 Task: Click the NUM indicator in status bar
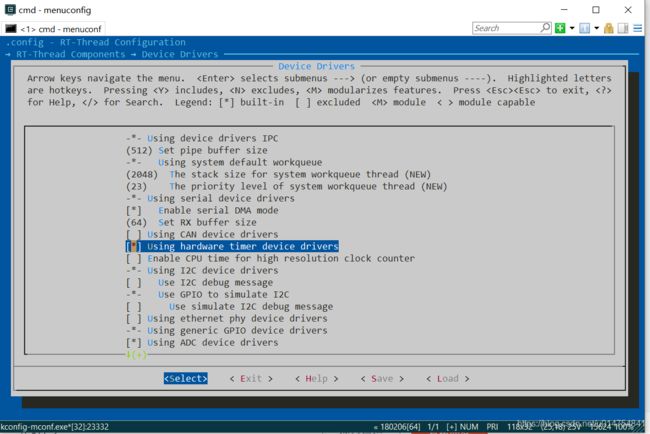(469, 427)
